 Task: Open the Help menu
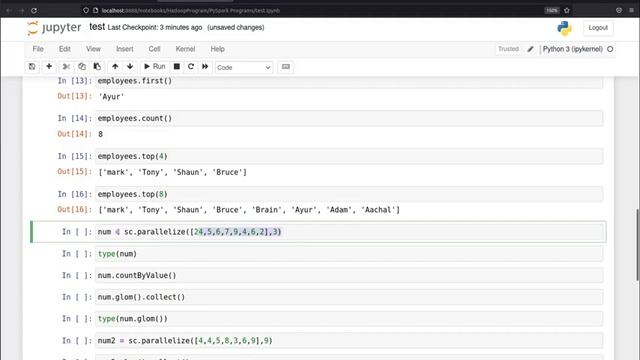[x=218, y=49]
